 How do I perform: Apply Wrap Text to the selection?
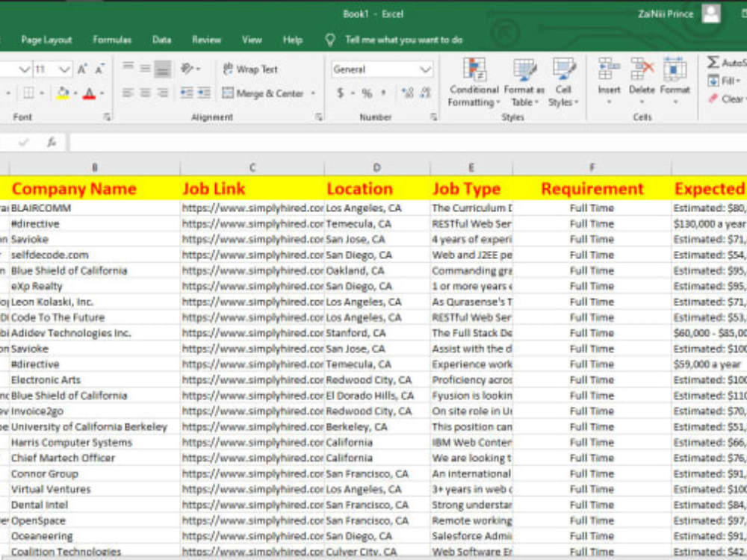(247, 69)
